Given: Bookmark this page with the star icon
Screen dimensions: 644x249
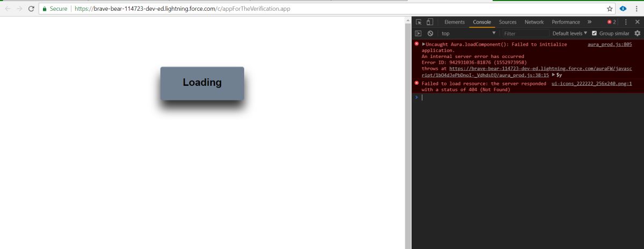Looking at the screenshot, I should [610, 9].
